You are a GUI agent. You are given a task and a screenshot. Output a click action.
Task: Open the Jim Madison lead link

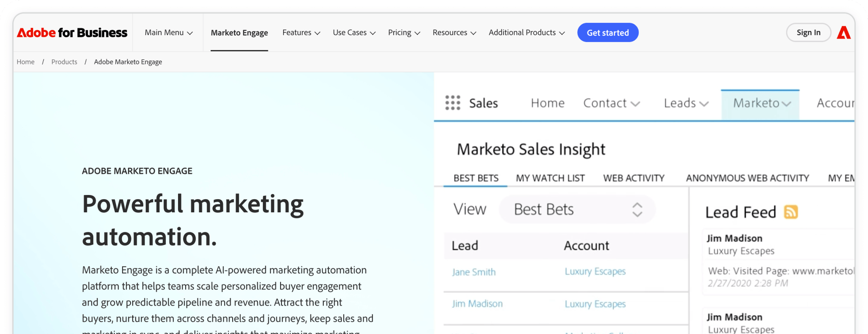[x=477, y=303]
